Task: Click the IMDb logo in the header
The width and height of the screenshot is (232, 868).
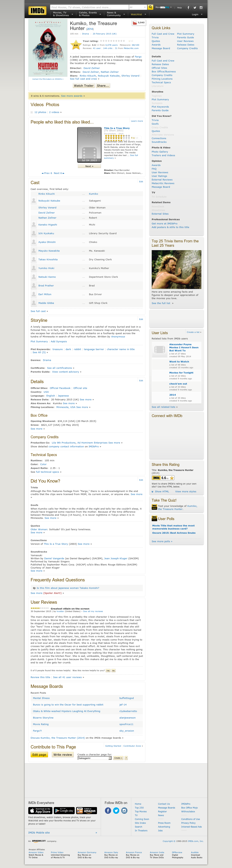Action: coord(37,11)
